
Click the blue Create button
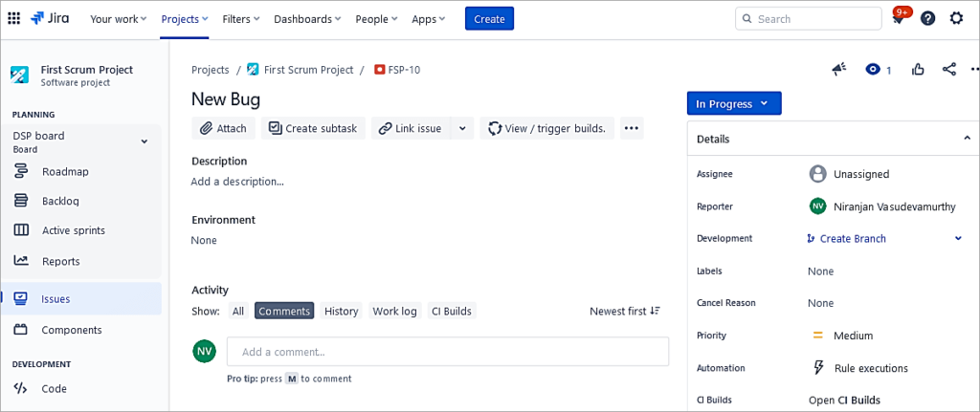pyautogui.click(x=489, y=19)
